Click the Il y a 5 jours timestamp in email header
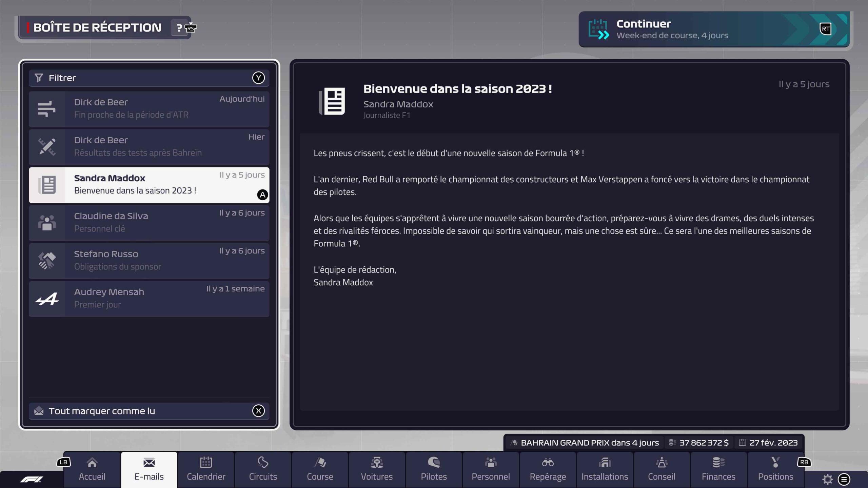This screenshot has width=868, height=488. point(804,84)
